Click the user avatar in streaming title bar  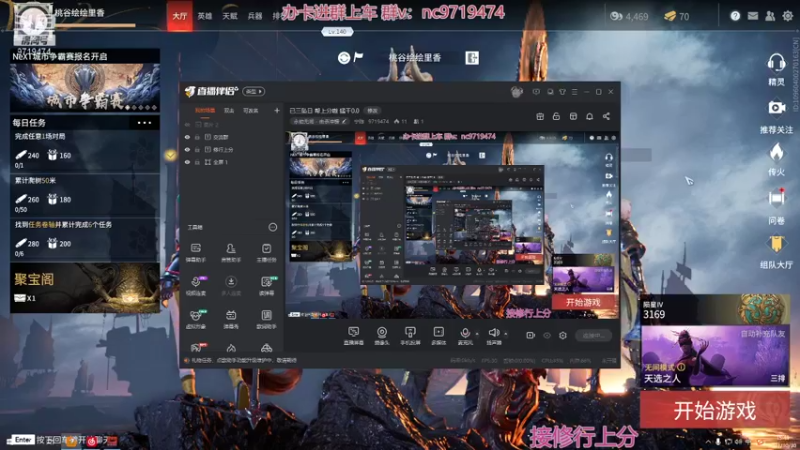click(516, 92)
